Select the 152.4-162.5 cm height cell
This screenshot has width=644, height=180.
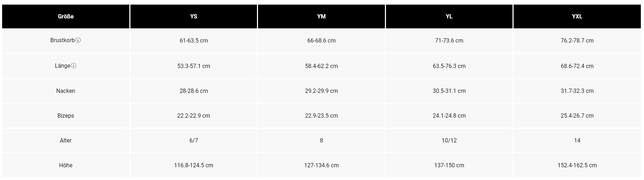(x=577, y=165)
